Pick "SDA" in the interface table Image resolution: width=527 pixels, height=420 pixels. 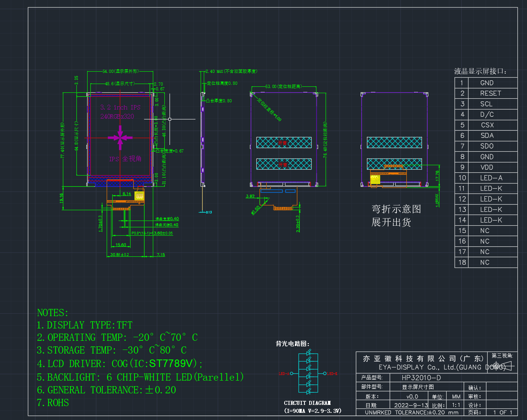[487, 135]
